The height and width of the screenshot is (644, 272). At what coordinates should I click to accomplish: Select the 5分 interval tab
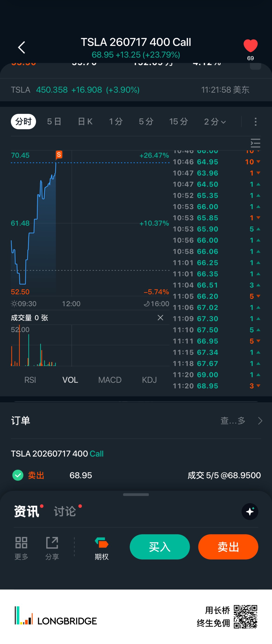[146, 122]
